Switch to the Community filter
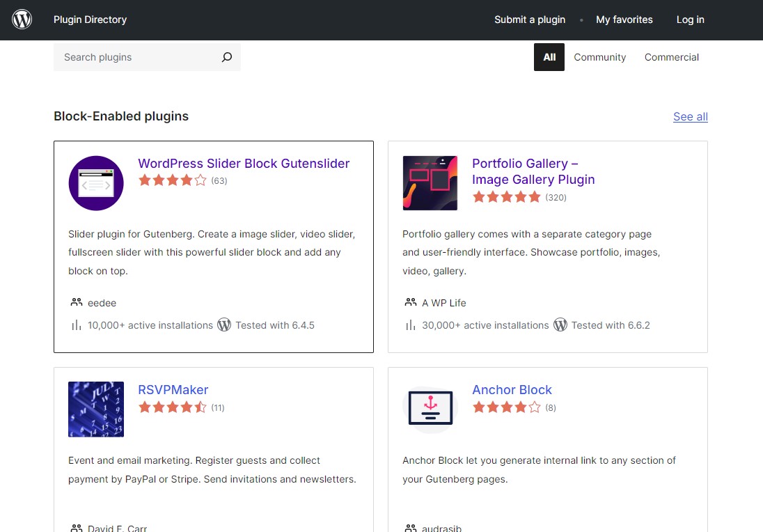 599,57
